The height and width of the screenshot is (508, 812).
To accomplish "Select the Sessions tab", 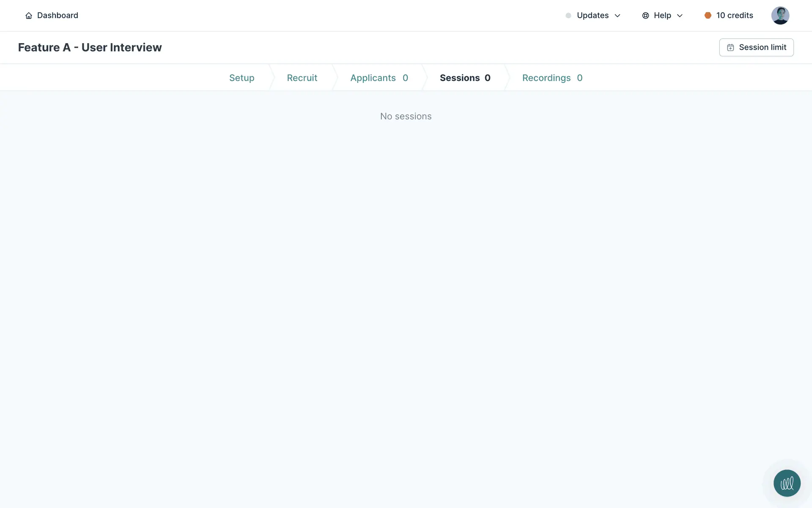I will point(465,78).
